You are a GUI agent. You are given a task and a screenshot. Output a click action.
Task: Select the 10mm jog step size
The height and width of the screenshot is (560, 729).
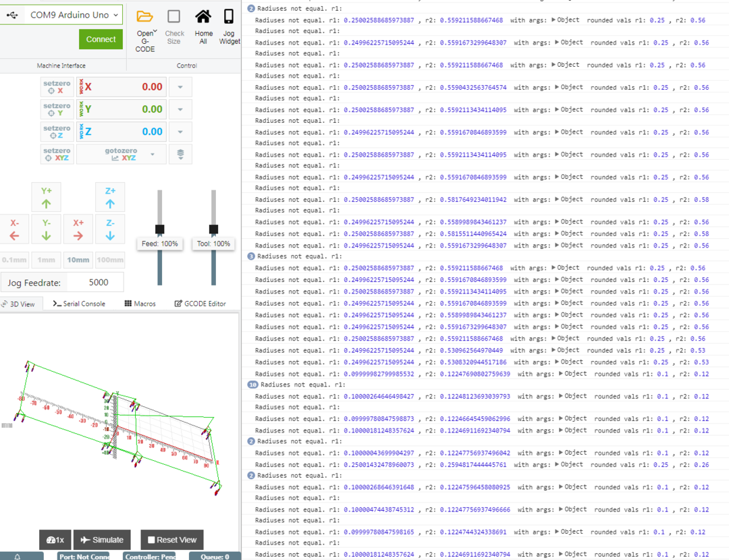[x=78, y=260]
